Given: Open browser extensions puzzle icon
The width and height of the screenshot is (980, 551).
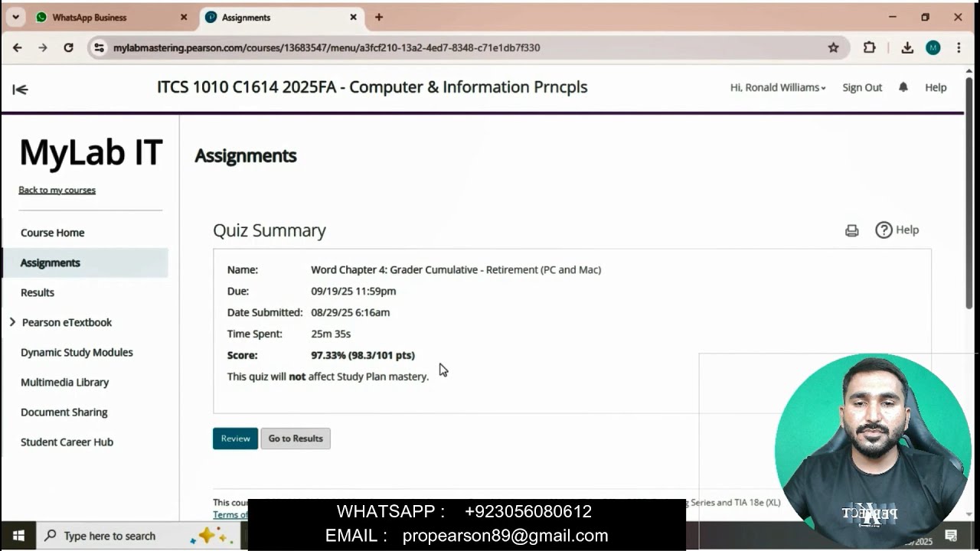Looking at the screenshot, I should click(869, 47).
